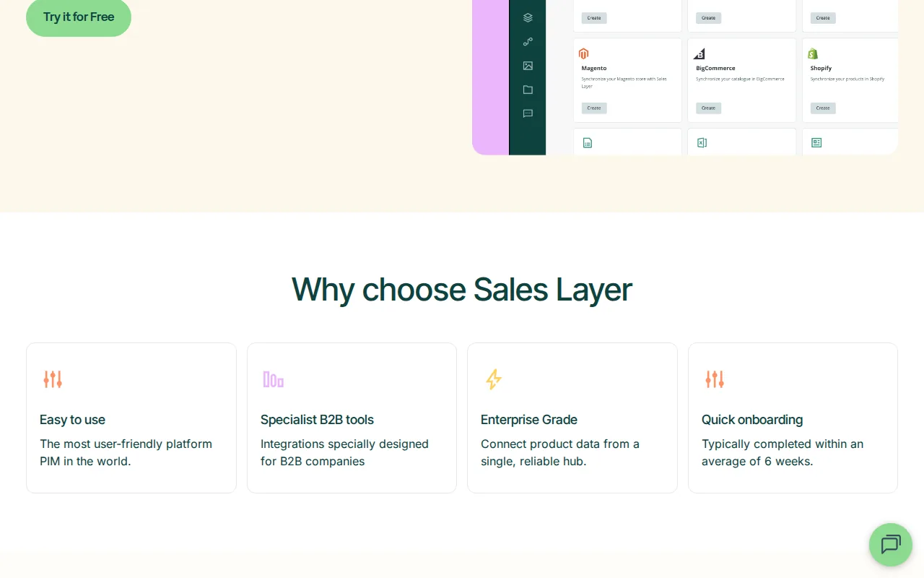Click the Try it for Free button
The height and width of the screenshot is (578, 924).
(79, 17)
